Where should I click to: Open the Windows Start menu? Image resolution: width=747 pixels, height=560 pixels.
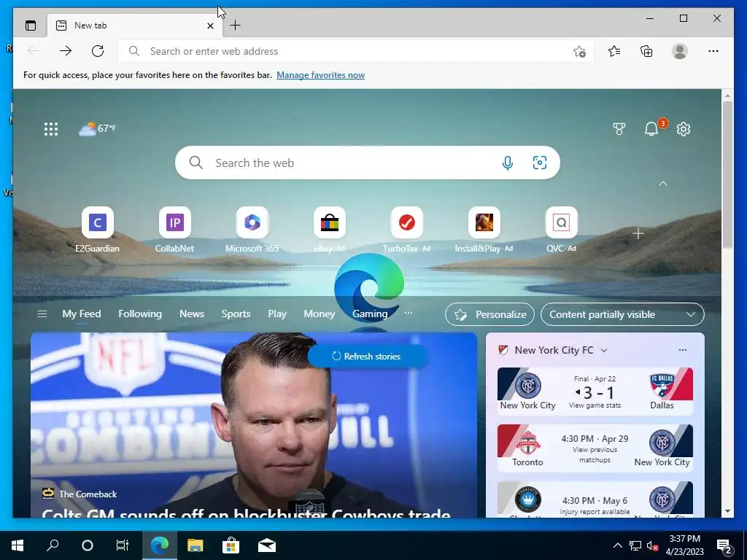pyautogui.click(x=18, y=545)
